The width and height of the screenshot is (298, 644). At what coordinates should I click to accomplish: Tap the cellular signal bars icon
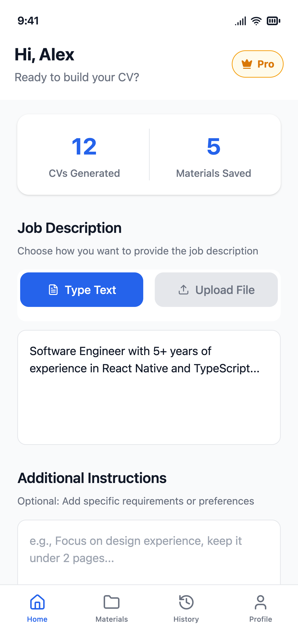tap(241, 21)
